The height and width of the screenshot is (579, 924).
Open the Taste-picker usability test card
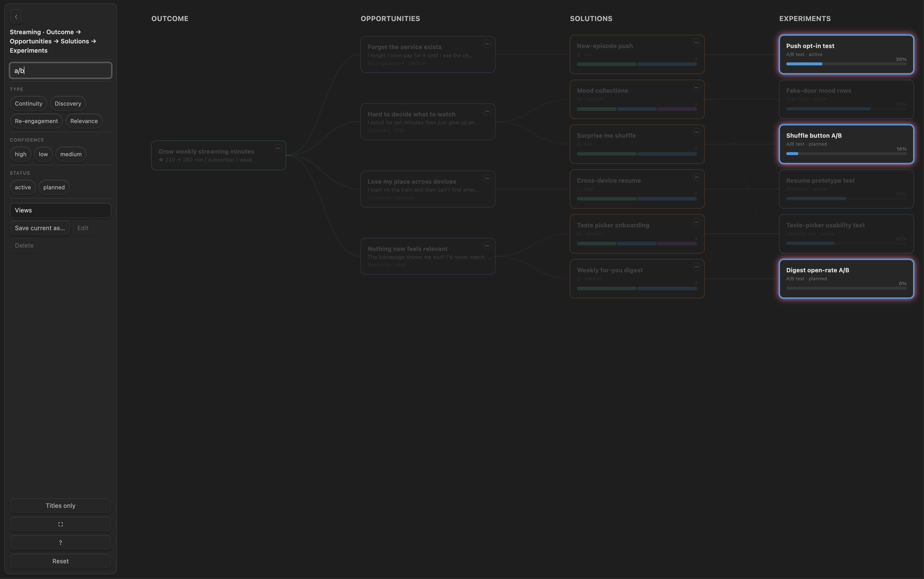tap(846, 234)
